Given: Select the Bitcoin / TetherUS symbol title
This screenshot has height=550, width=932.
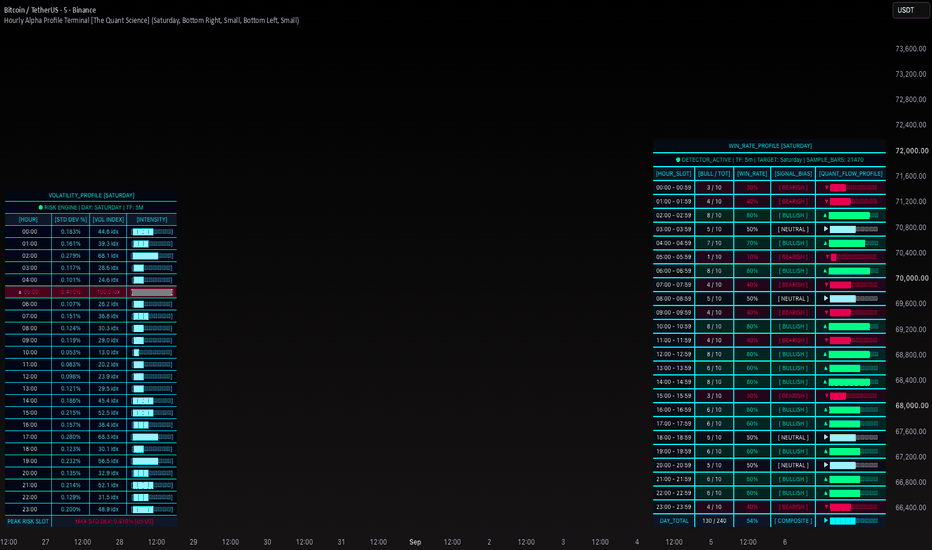Looking at the screenshot, I should point(50,10).
